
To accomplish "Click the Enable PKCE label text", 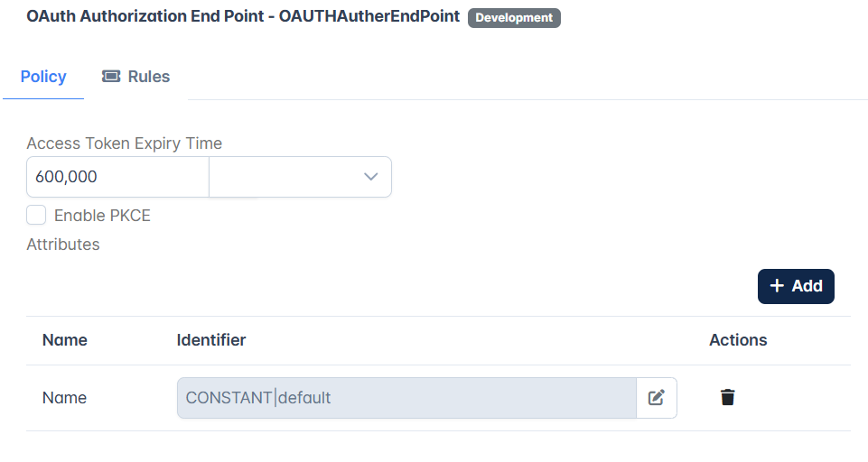I will click(102, 216).
